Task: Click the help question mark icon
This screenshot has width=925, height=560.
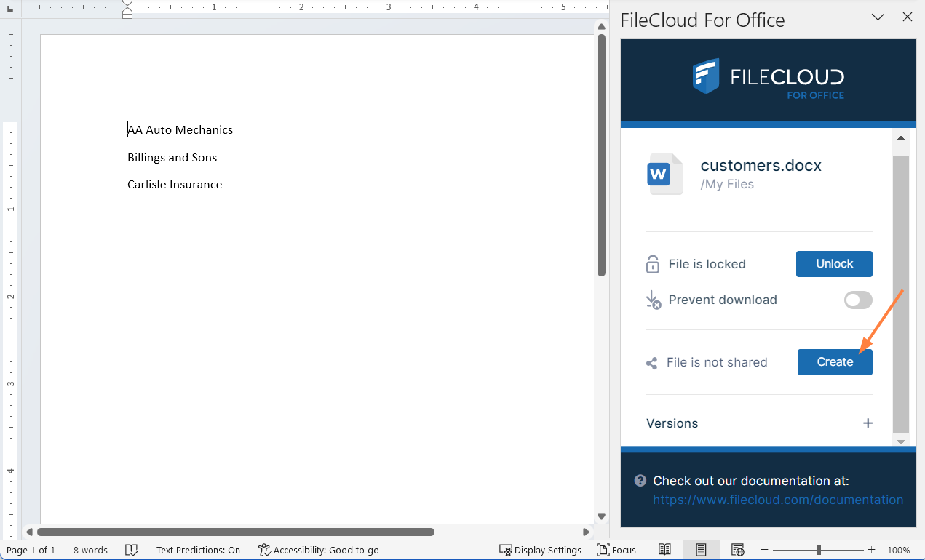Action: [x=640, y=481]
